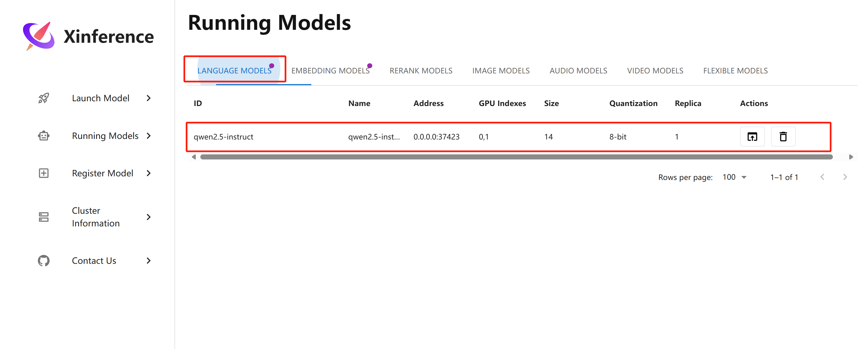
Task: Click the Size column header
Action: [x=551, y=103]
